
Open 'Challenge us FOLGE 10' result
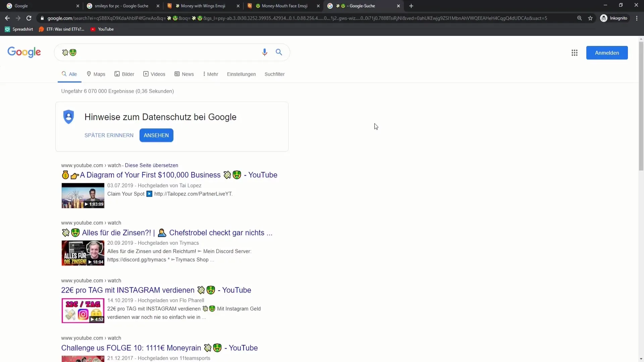pyautogui.click(x=160, y=348)
